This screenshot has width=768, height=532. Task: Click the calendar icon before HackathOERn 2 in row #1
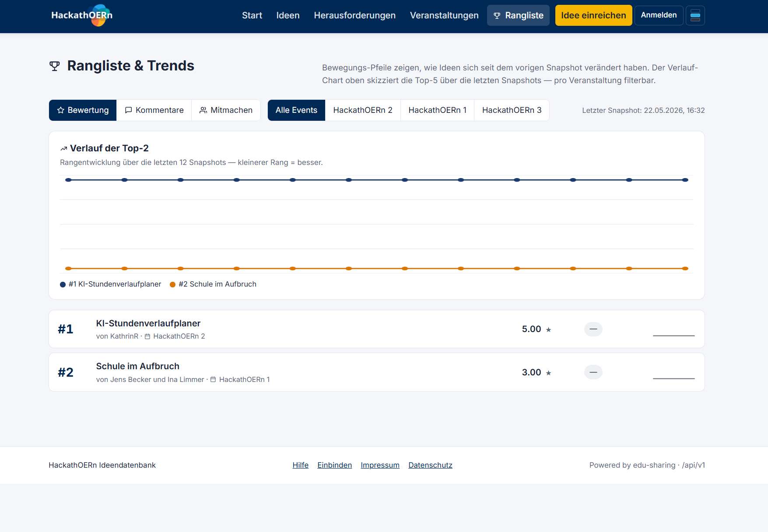click(147, 336)
